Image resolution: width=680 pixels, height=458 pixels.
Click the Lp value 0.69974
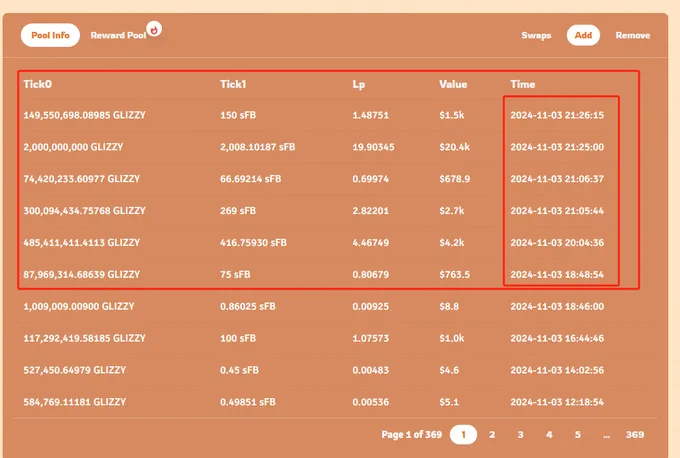pyautogui.click(x=370, y=179)
